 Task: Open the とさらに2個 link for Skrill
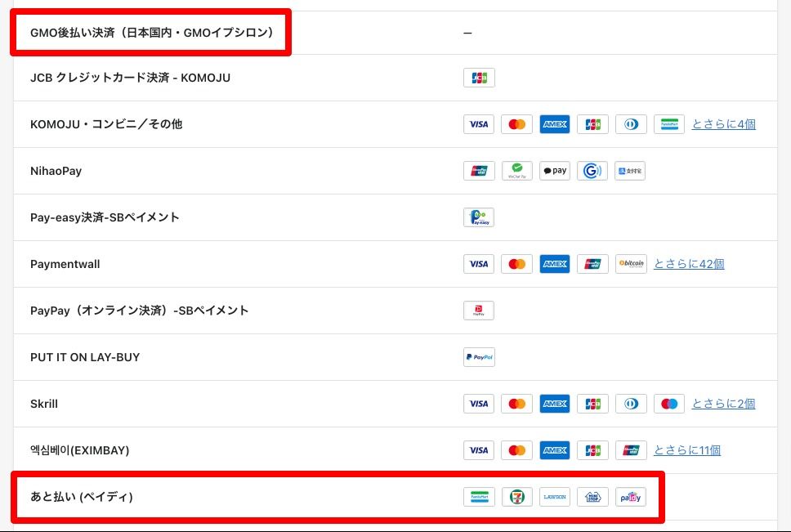723,404
